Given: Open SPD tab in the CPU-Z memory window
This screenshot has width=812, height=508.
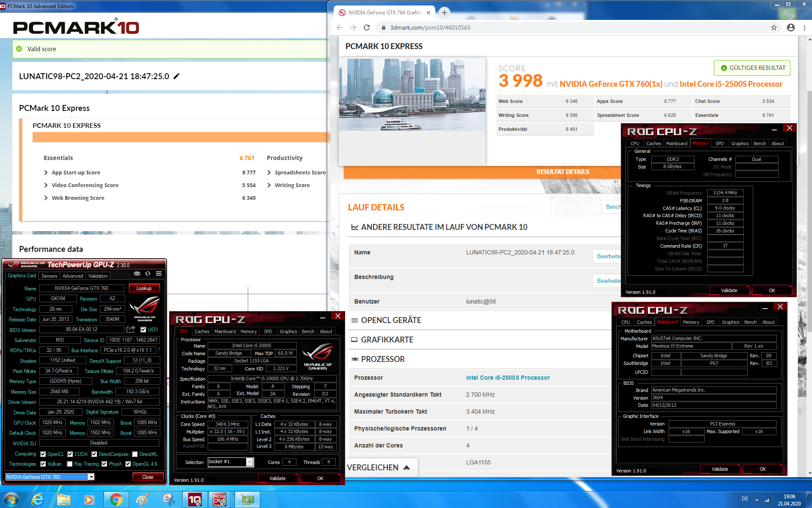Looking at the screenshot, I should tap(719, 144).
